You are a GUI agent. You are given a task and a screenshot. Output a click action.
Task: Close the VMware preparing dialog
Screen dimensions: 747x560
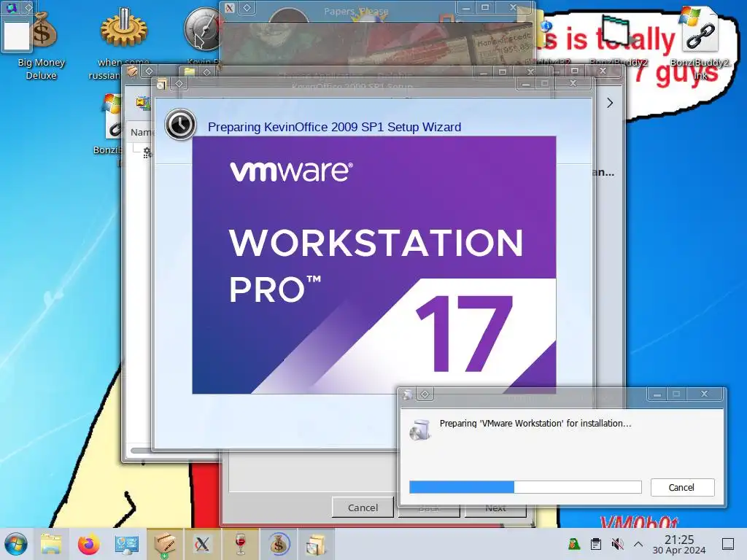click(704, 394)
